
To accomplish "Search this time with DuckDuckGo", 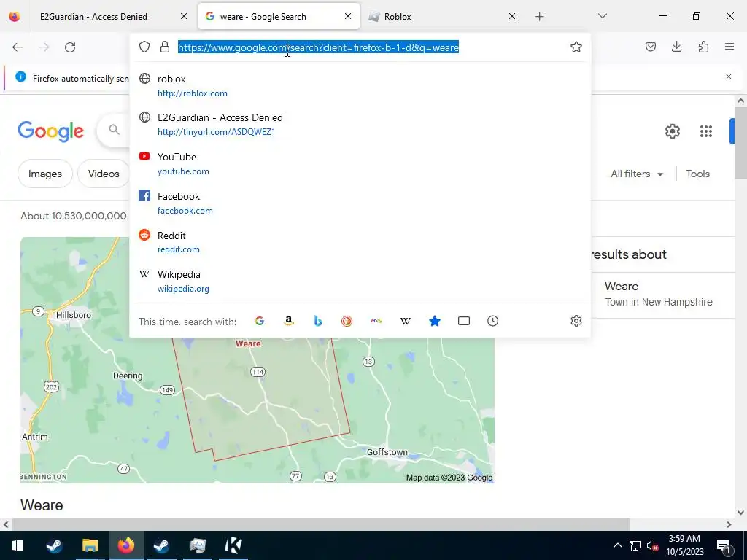I will coord(347,321).
